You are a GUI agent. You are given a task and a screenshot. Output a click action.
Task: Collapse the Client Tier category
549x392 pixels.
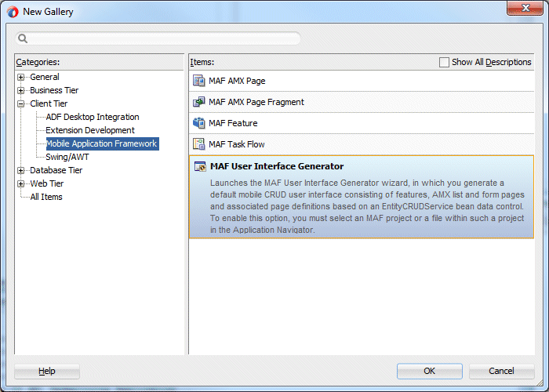(x=21, y=103)
